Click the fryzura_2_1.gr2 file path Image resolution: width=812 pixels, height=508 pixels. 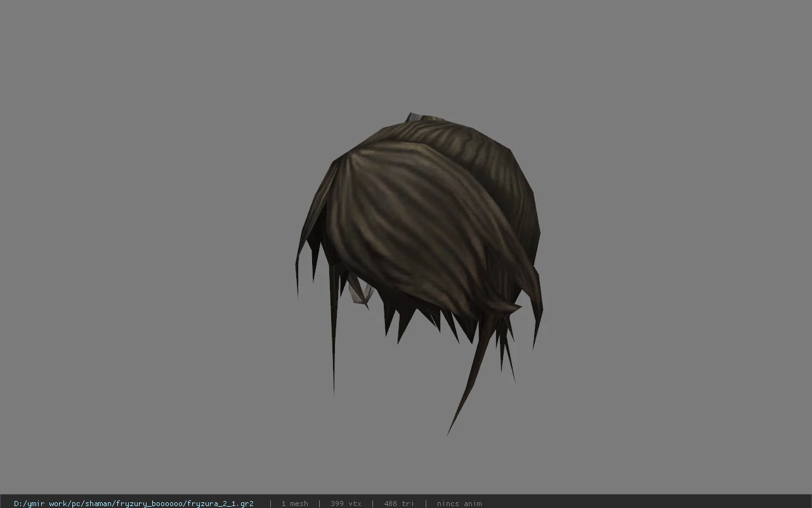134,504
